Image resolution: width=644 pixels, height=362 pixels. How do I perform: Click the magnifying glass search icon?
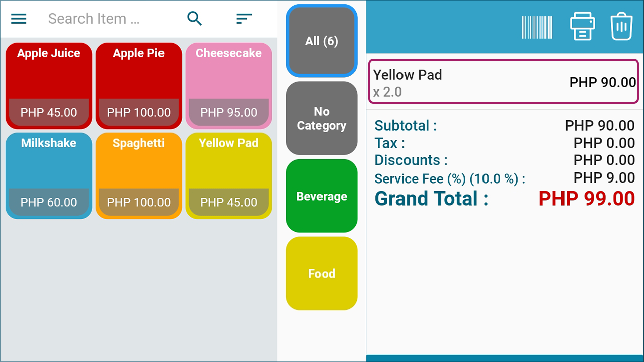pyautogui.click(x=195, y=19)
